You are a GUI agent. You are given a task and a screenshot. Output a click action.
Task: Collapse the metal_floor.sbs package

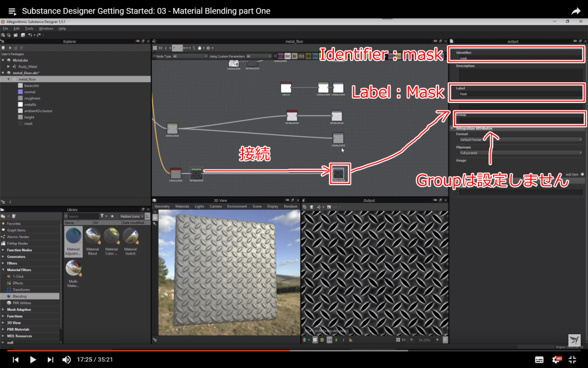3,73
